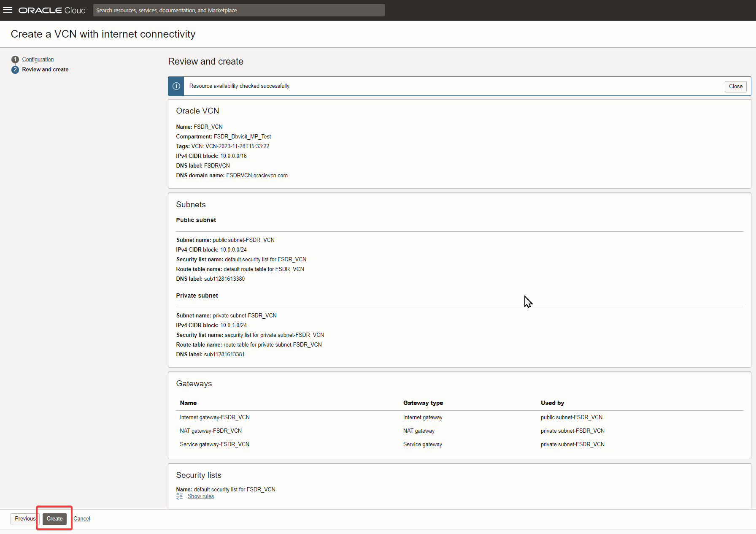This screenshot has height=534, width=756.
Task: Click Resource availability checked successfully message
Action: tap(240, 86)
